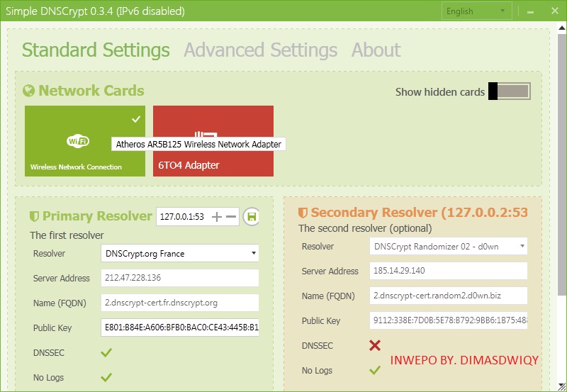
Task: Click the secondary Server Address field 185.14.29.140
Action: click(x=449, y=271)
